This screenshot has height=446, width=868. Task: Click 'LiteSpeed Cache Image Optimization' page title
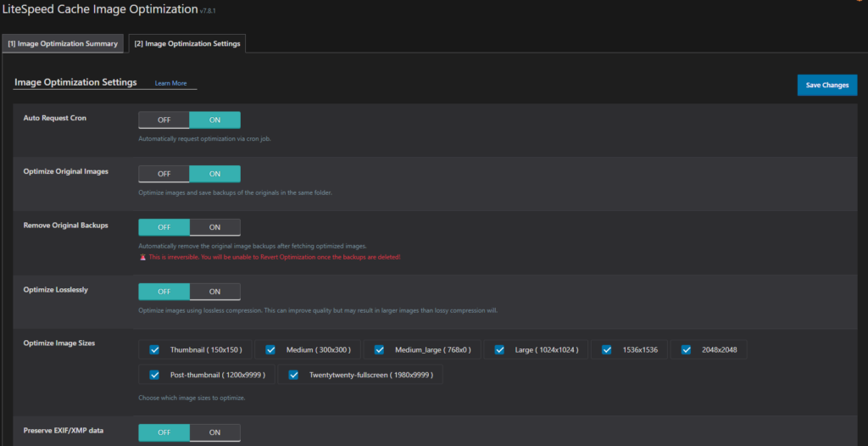click(x=100, y=8)
